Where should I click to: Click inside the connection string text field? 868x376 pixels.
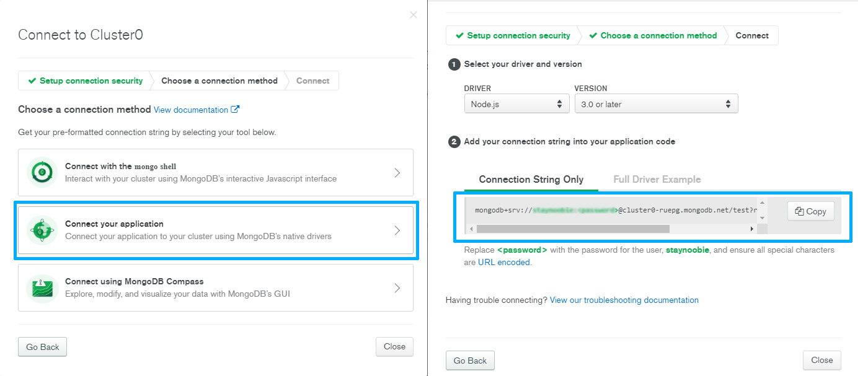pyautogui.click(x=616, y=211)
